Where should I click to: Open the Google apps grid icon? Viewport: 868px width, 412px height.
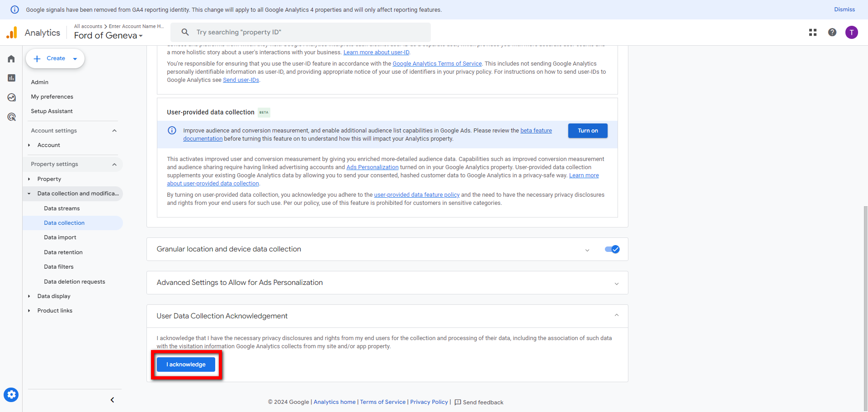[x=812, y=32]
